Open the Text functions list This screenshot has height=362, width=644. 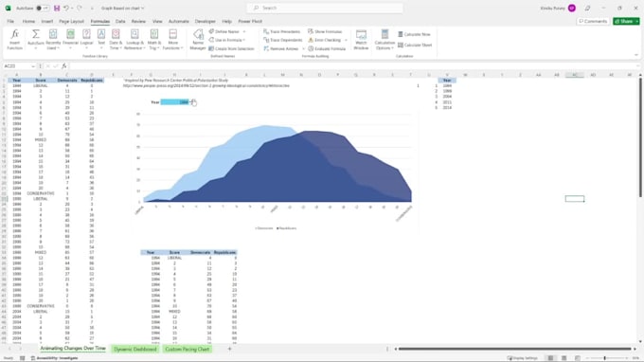click(x=101, y=40)
